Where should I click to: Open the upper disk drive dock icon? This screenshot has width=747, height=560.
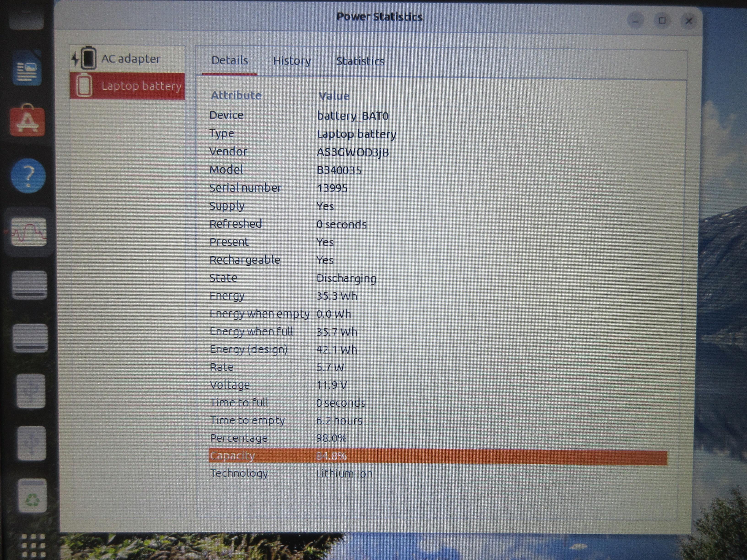click(x=29, y=285)
